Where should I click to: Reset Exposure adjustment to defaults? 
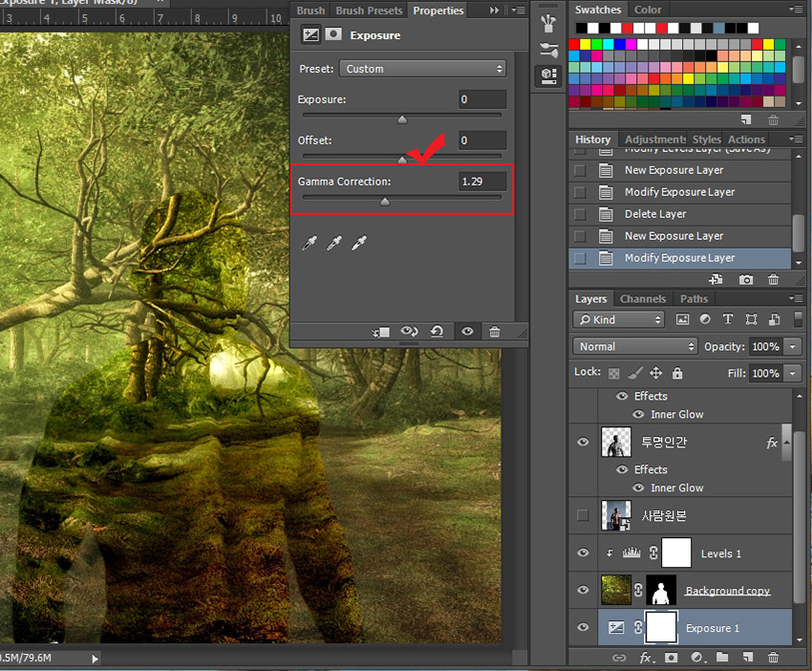(x=437, y=331)
